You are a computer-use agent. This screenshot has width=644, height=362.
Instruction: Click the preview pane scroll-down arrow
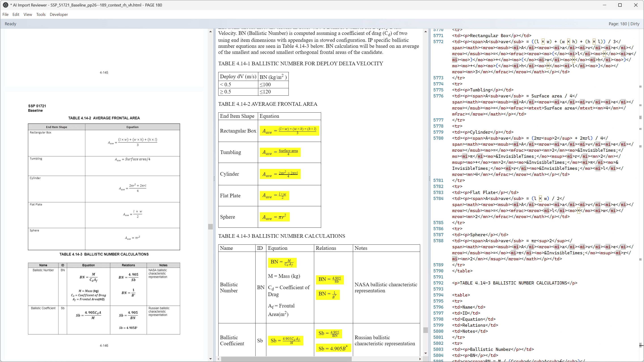point(426,353)
